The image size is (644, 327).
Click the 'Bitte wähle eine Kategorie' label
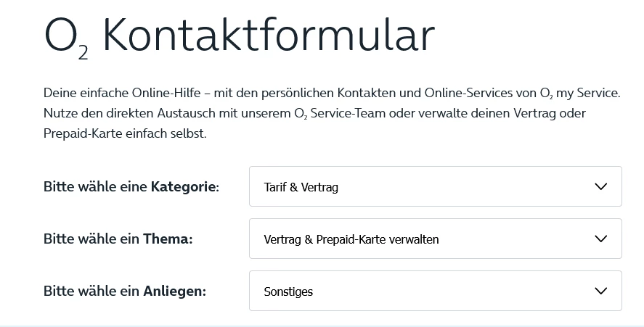click(x=131, y=187)
